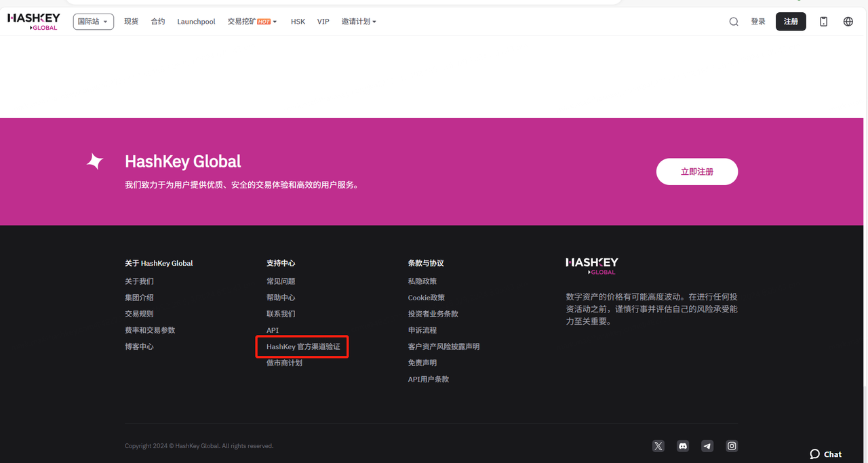Open the 帮助中心 footer link
The height and width of the screenshot is (463, 868).
click(281, 298)
